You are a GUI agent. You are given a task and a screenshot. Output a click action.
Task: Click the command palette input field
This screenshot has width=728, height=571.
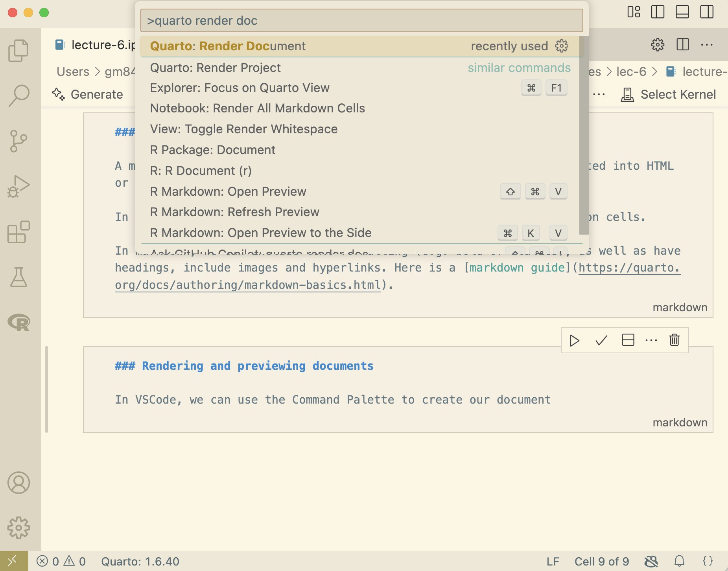pos(361,20)
